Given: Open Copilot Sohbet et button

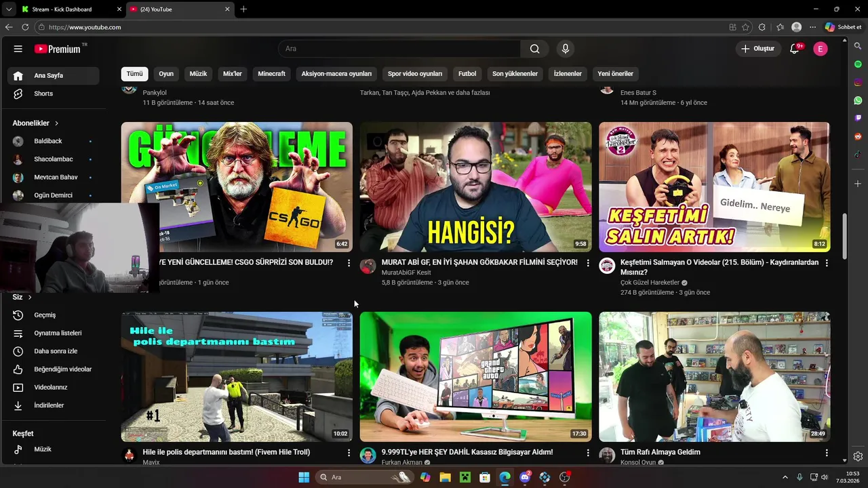Looking at the screenshot, I should 844,27.
